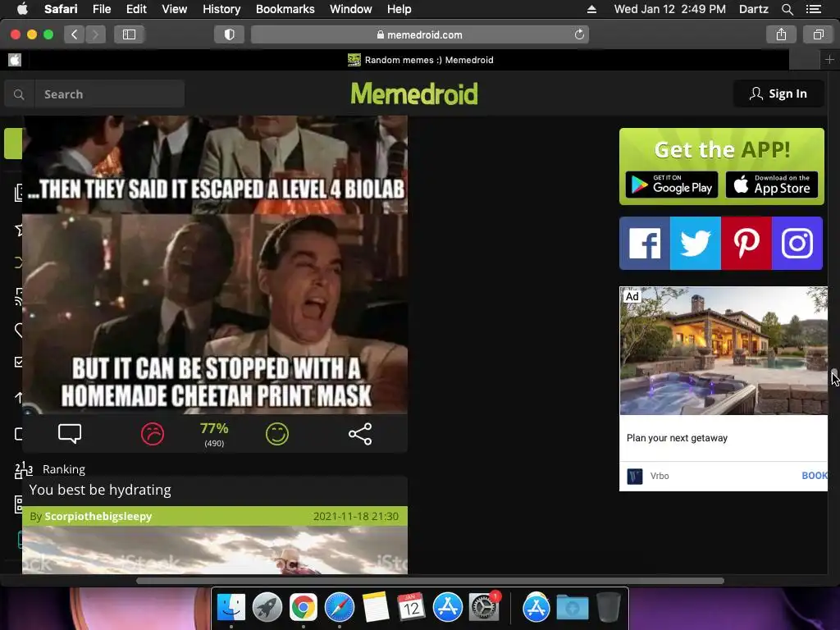840x630 pixels.
Task: Open author Scorpiothebigsleepy profile
Action: [x=98, y=517]
